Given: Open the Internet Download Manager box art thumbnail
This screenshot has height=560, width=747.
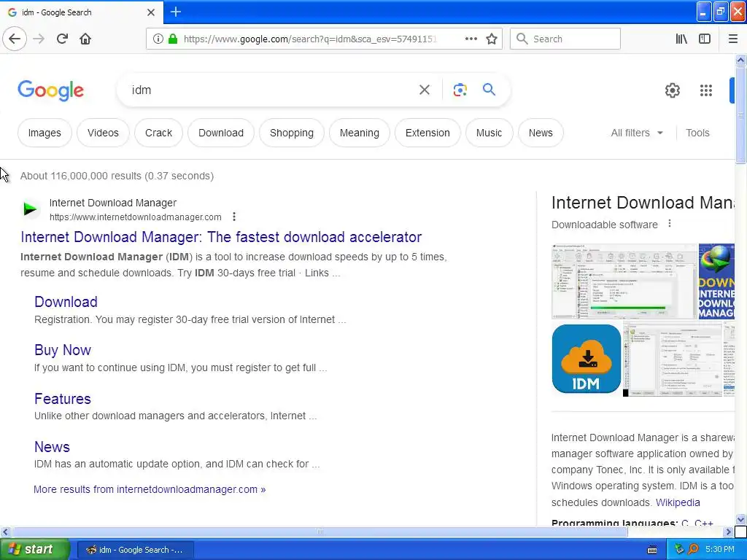Looking at the screenshot, I should [716, 281].
